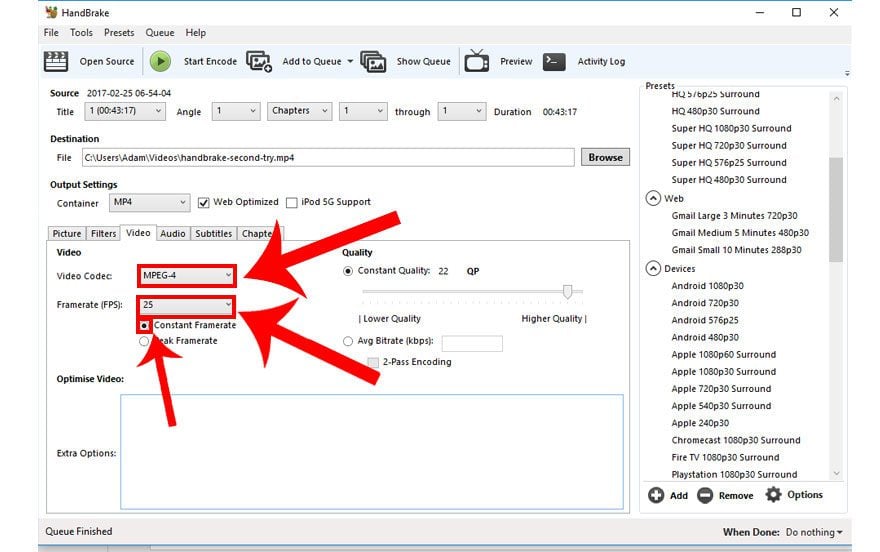This screenshot has width=880, height=552.
Task: Open the Tools menu
Action: pyautogui.click(x=81, y=33)
